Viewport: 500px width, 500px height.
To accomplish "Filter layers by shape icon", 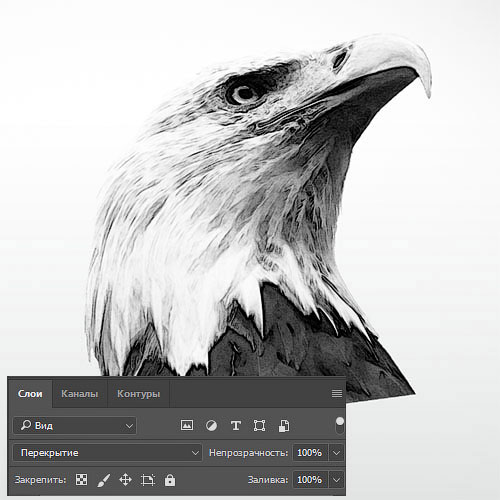I will tap(259, 426).
